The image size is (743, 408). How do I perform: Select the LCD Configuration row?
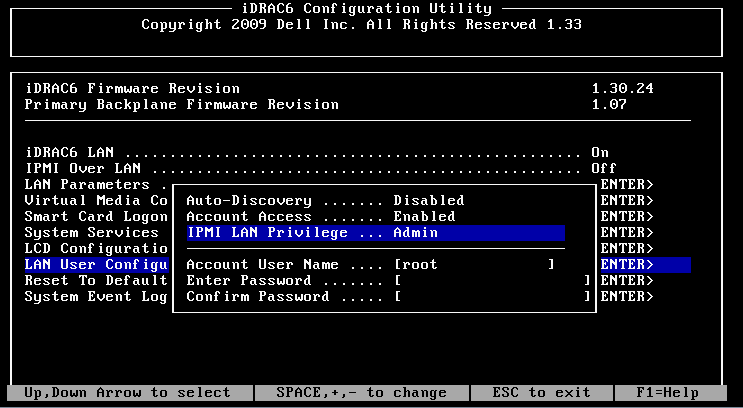tap(96, 248)
